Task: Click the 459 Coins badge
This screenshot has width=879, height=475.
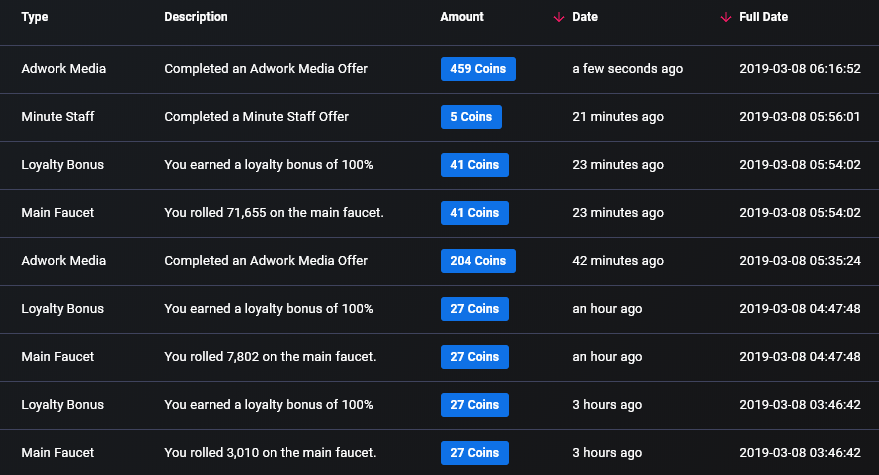Action: (x=478, y=69)
